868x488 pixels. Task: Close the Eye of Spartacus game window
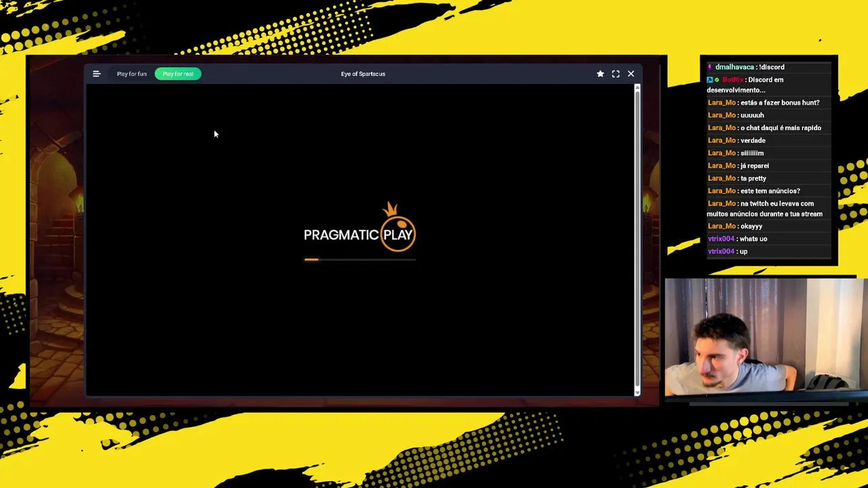[x=631, y=74]
